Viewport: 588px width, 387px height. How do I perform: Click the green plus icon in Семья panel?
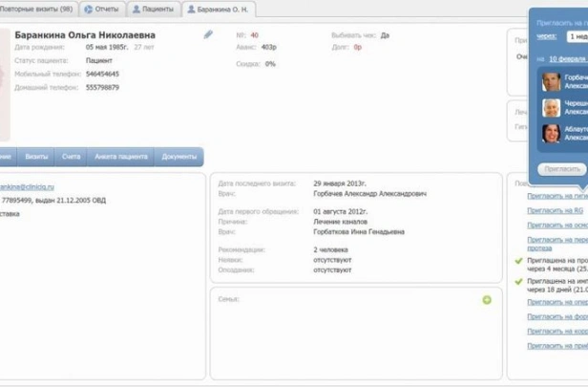pyautogui.click(x=487, y=273)
